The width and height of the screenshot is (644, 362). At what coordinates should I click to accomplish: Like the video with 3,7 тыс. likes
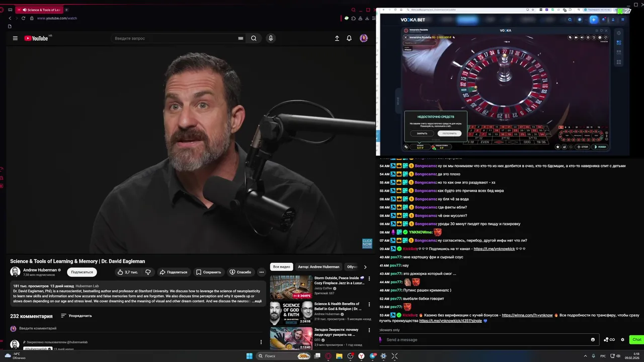[127, 272]
